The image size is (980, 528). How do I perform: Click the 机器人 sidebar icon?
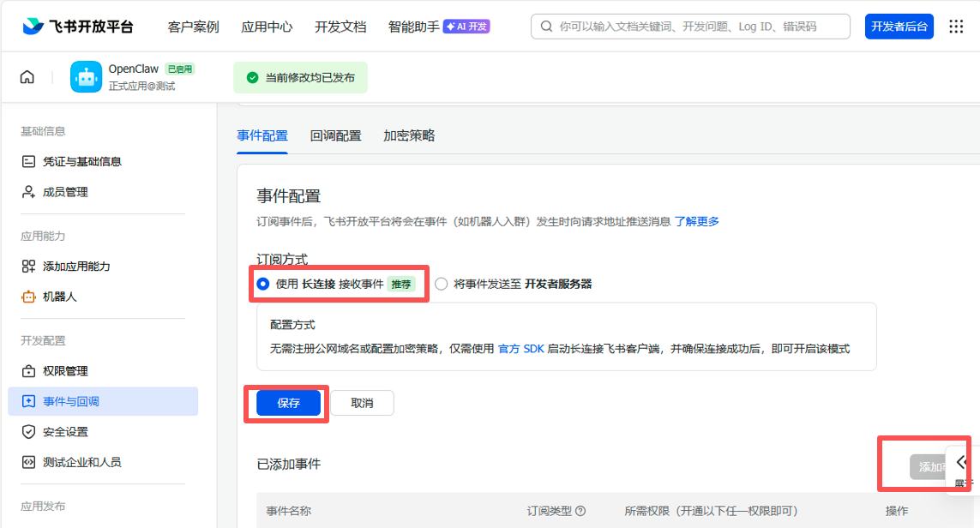click(x=28, y=297)
